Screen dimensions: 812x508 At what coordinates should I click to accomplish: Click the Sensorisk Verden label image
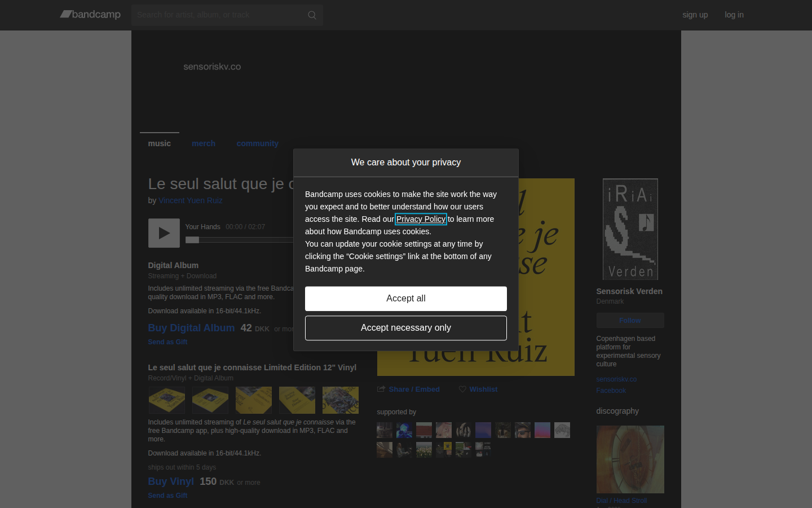point(630,229)
